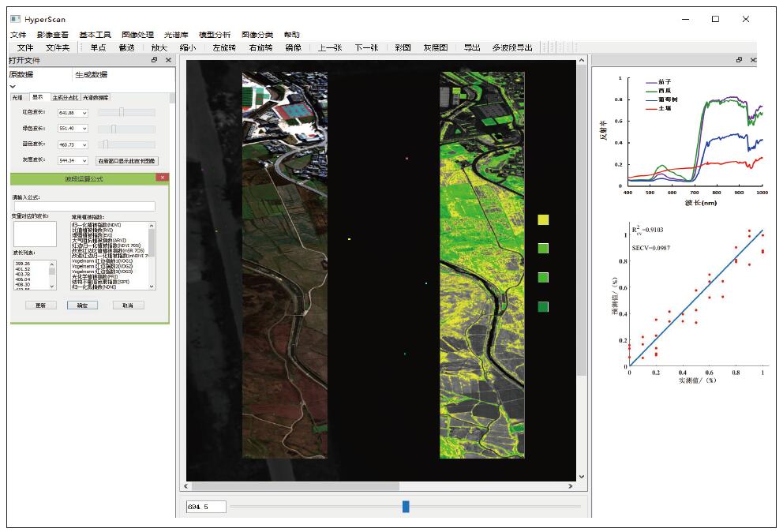This screenshot has width=783, height=532.
Task: Close the 波段运算公式 dialog
Action: click(x=163, y=178)
